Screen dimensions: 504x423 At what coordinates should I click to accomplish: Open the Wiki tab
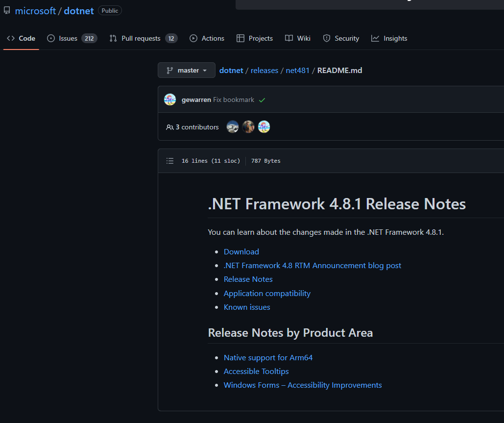point(298,38)
